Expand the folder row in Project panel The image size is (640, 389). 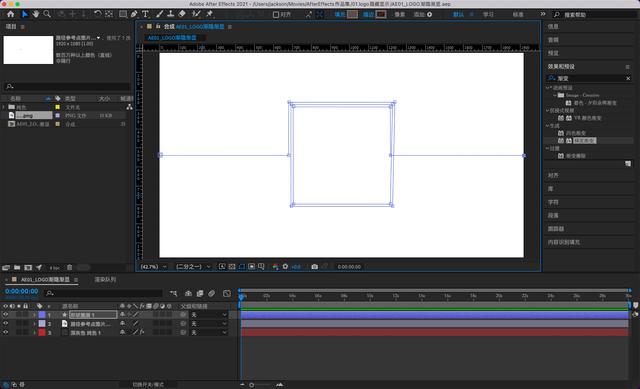tap(4, 107)
